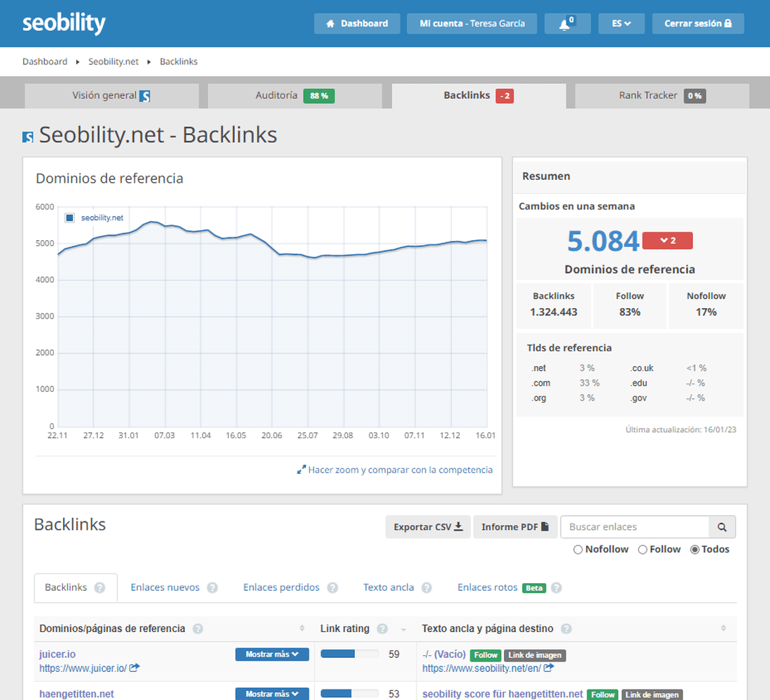Screen dimensions: 770x700
Task: Select the Follow radio filter
Action: [643, 549]
